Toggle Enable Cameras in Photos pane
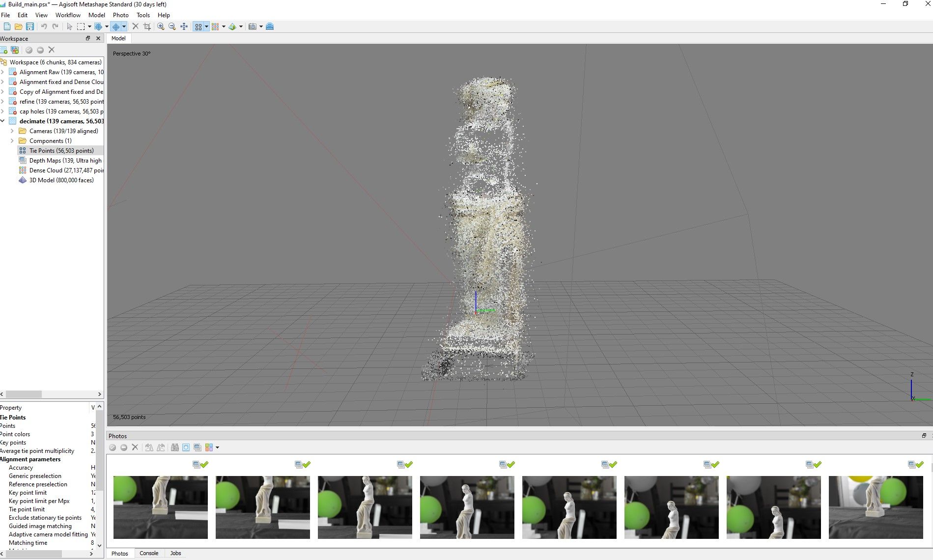933x560 pixels. pyautogui.click(x=113, y=448)
